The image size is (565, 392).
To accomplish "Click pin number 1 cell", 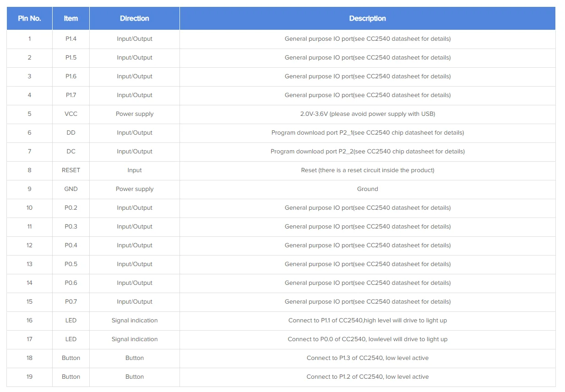I will click(30, 39).
